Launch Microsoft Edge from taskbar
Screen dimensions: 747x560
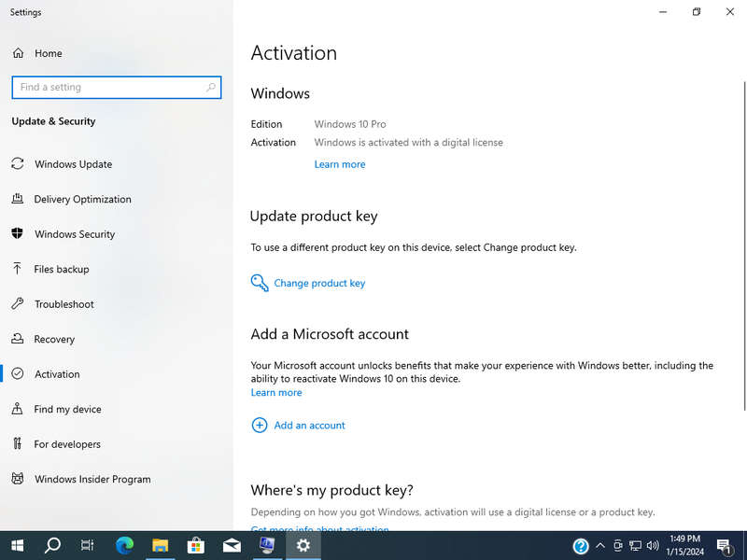click(125, 545)
